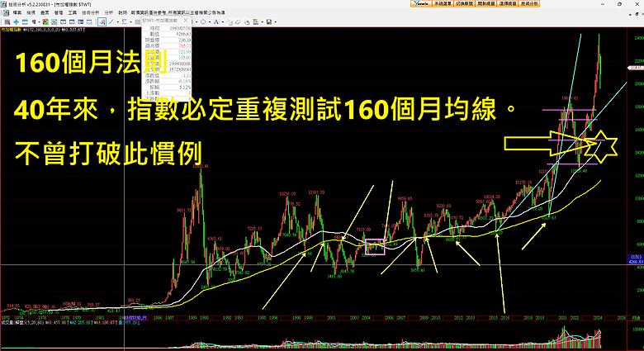This screenshot has height=351, width=644.
Task: Open the 檔案 menu
Action: [x=17, y=12]
